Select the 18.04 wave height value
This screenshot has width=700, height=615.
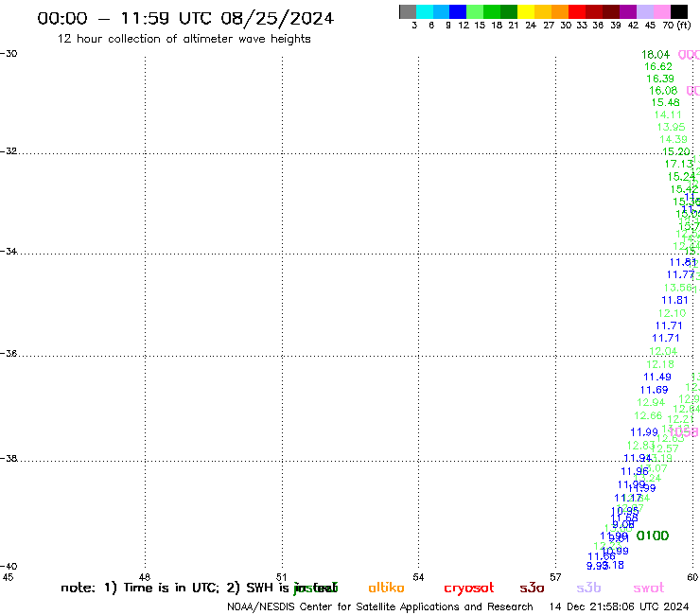pos(656,55)
